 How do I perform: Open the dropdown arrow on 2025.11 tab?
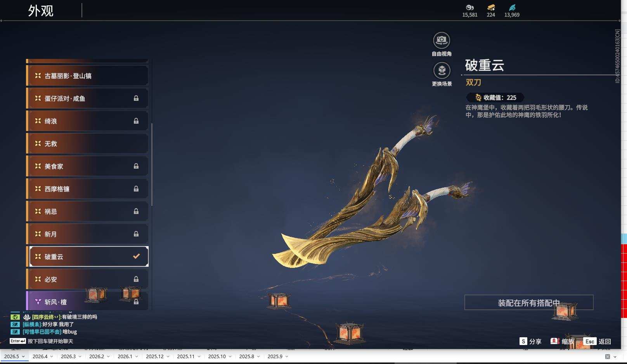click(x=199, y=357)
